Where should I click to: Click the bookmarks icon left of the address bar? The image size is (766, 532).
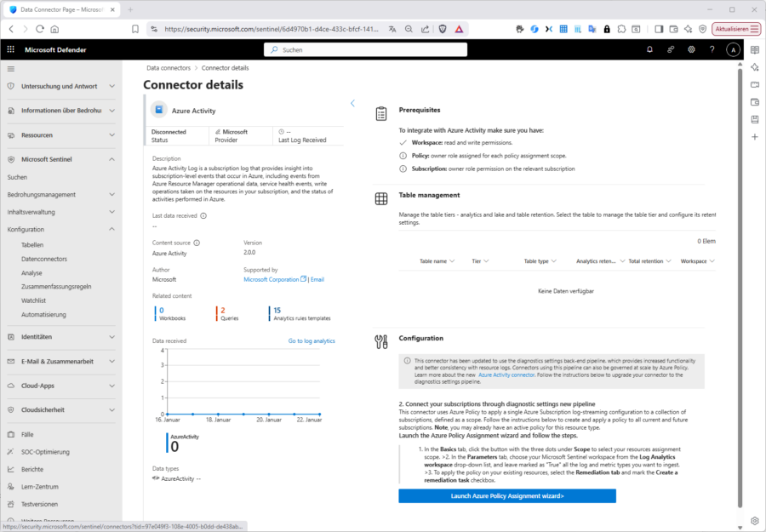pos(135,28)
